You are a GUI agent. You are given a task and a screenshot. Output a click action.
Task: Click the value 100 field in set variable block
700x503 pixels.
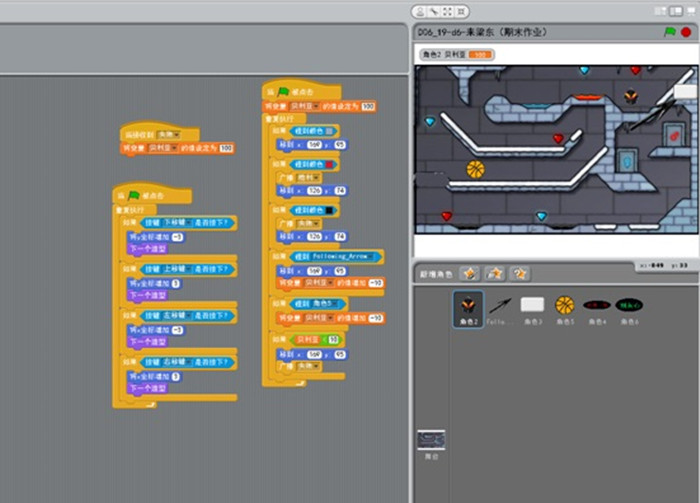pos(226,148)
